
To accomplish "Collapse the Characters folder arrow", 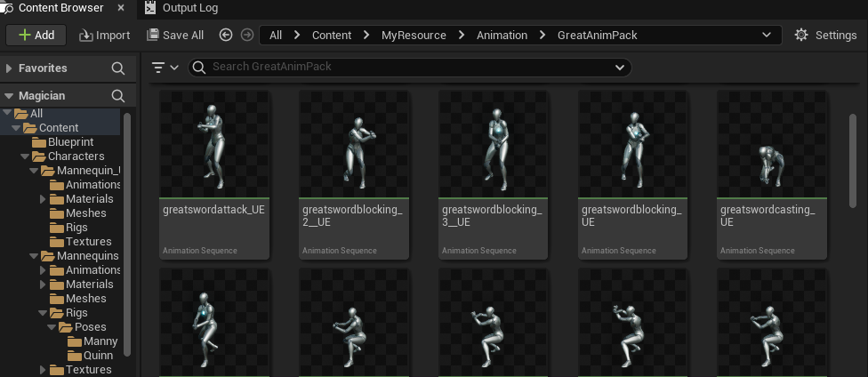I will click(26, 156).
